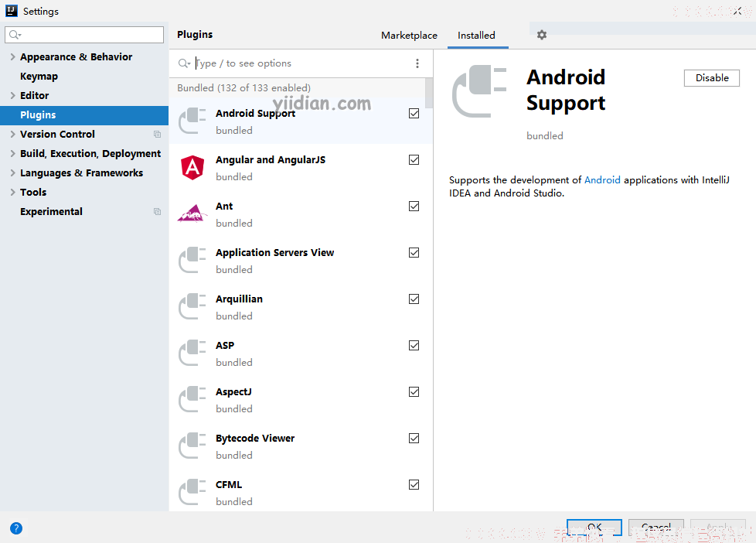756x543 pixels.
Task: Open the Tools settings category
Action: coord(33,192)
